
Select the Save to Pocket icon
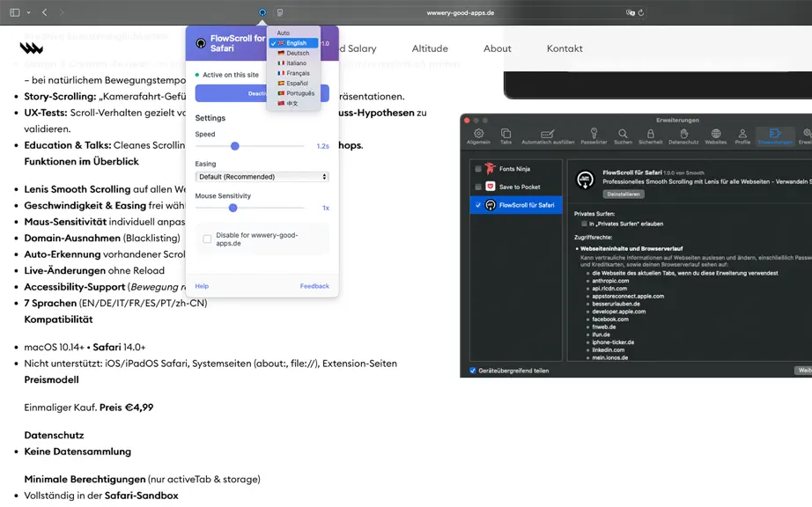[x=491, y=187]
